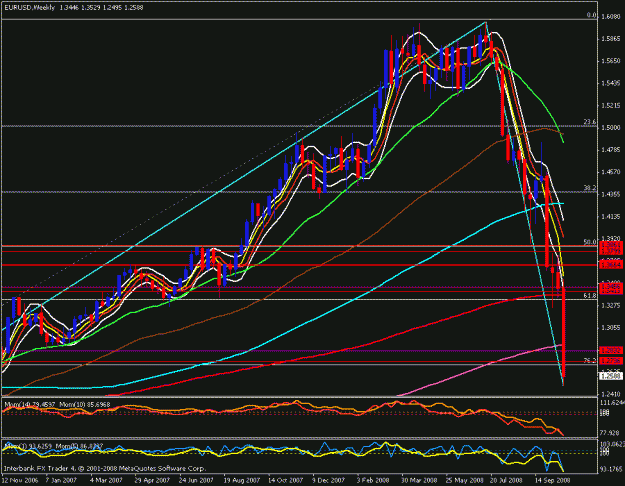Select the red 1.2736 price tag
The height and width of the screenshot is (486, 625).
[x=611, y=361]
